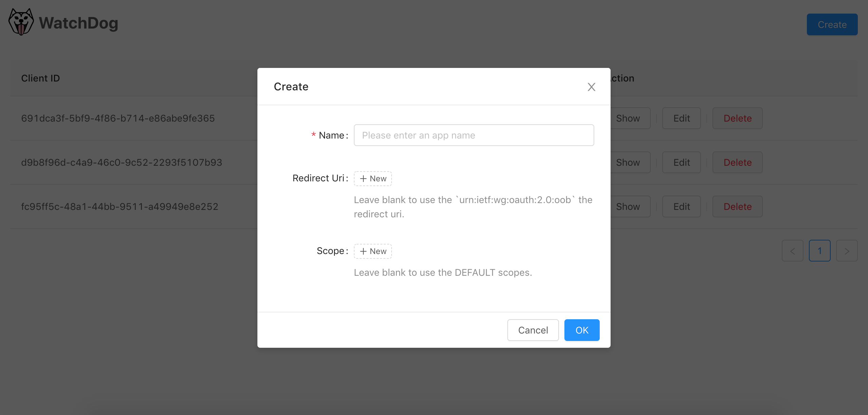This screenshot has width=868, height=415.
Task: Edit the 691dca3f client row
Action: [681, 118]
